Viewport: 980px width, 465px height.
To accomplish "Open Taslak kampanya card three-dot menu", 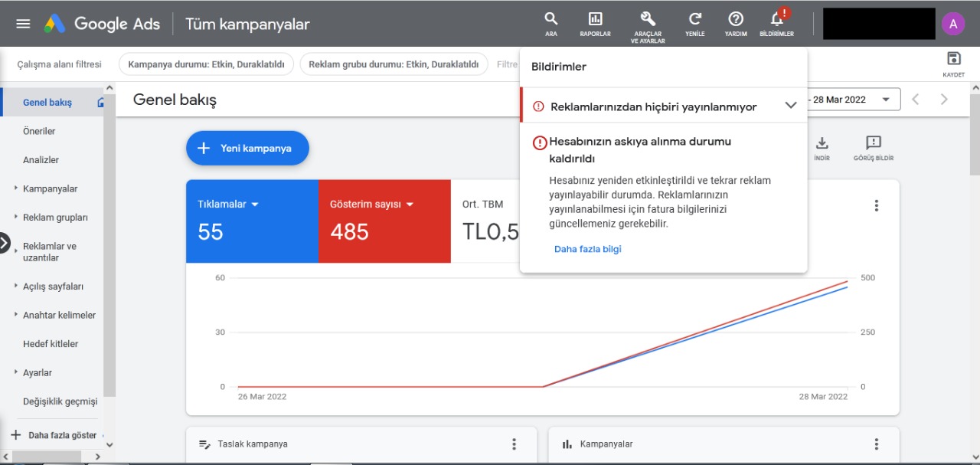I will 514,444.
